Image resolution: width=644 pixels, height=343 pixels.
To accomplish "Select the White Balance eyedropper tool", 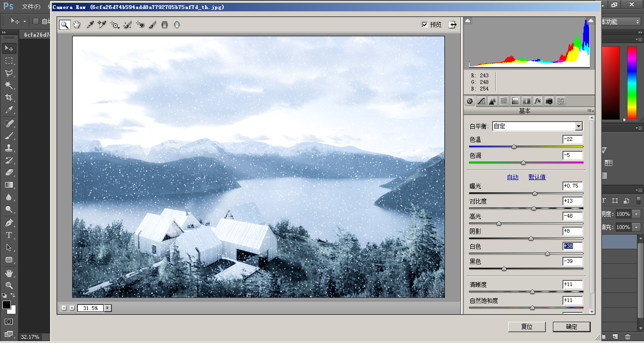I will [x=89, y=24].
